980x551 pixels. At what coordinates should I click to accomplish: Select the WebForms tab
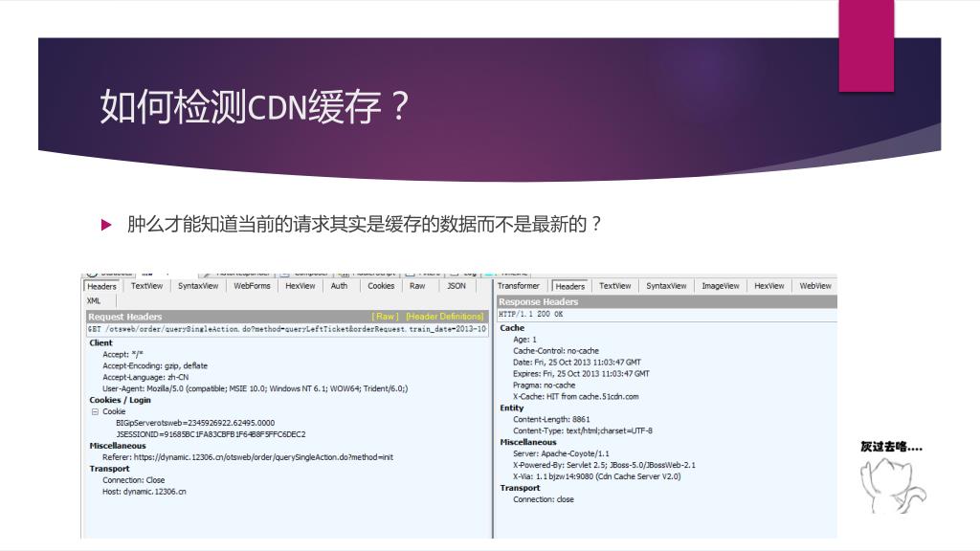coord(252,285)
